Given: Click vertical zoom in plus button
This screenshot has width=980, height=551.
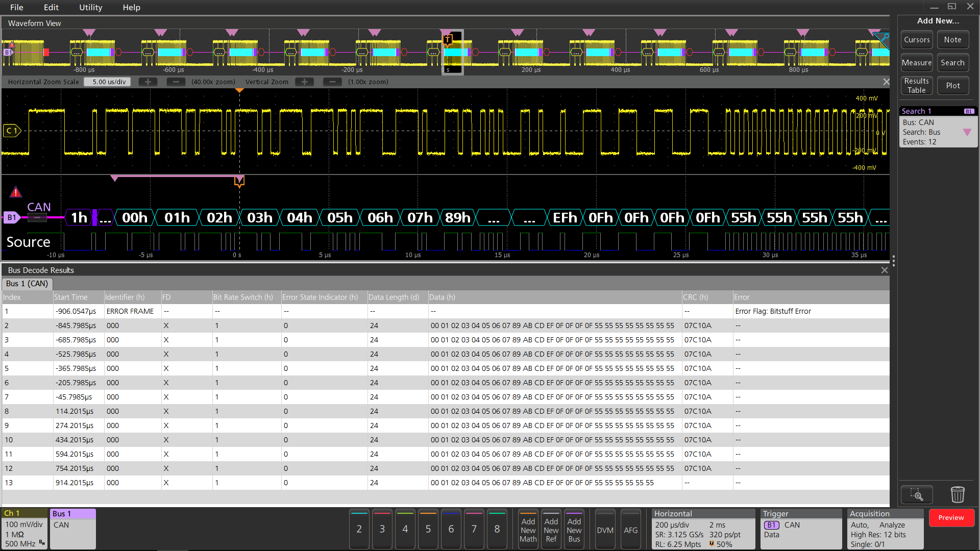Looking at the screenshot, I should point(304,82).
